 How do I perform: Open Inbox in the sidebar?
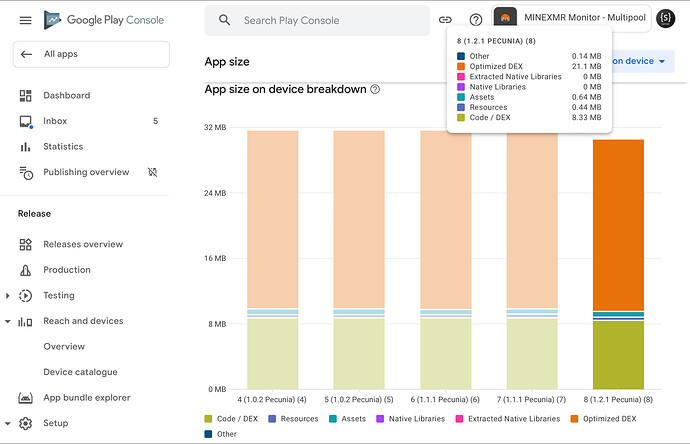click(x=55, y=121)
